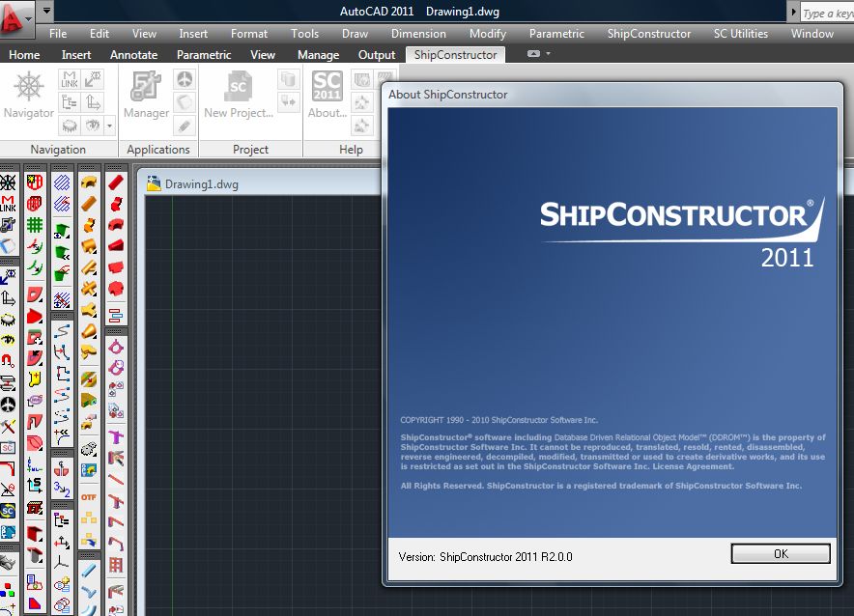Image resolution: width=854 pixels, height=616 pixels.
Task: Open the AutoCAD application menu button
Action: [16, 18]
